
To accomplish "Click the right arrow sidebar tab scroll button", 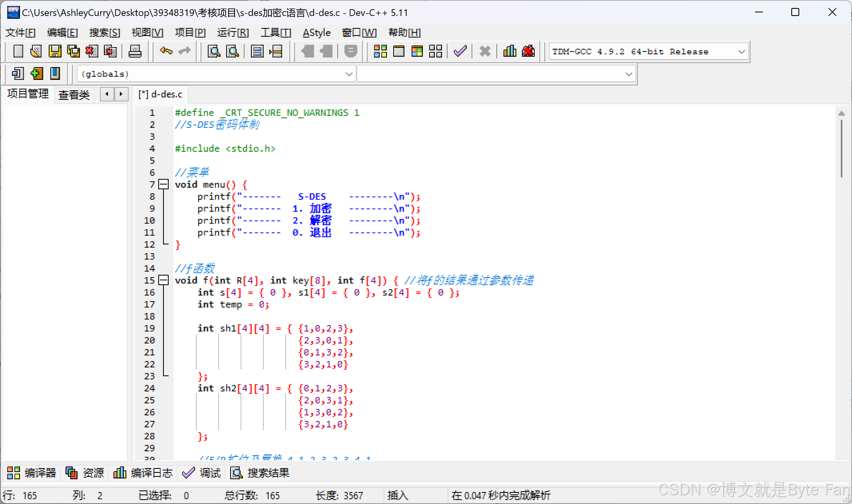I will 121,94.
